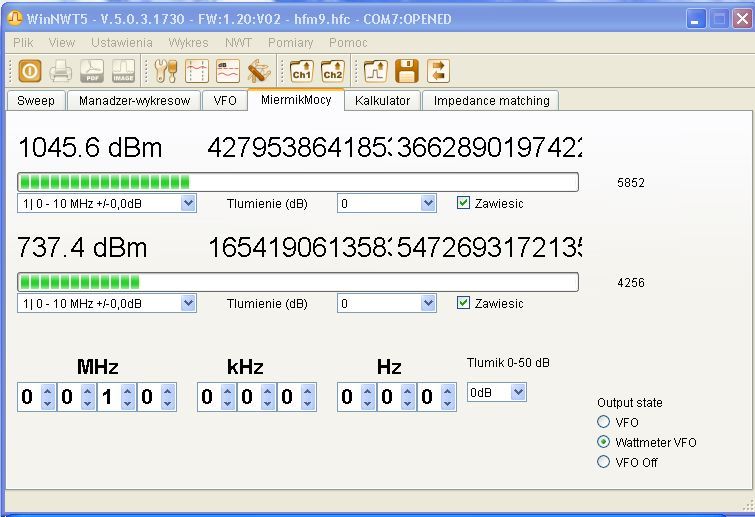
Task: Load the Ch1 calibration folder icon
Action: pyautogui.click(x=301, y=71)
